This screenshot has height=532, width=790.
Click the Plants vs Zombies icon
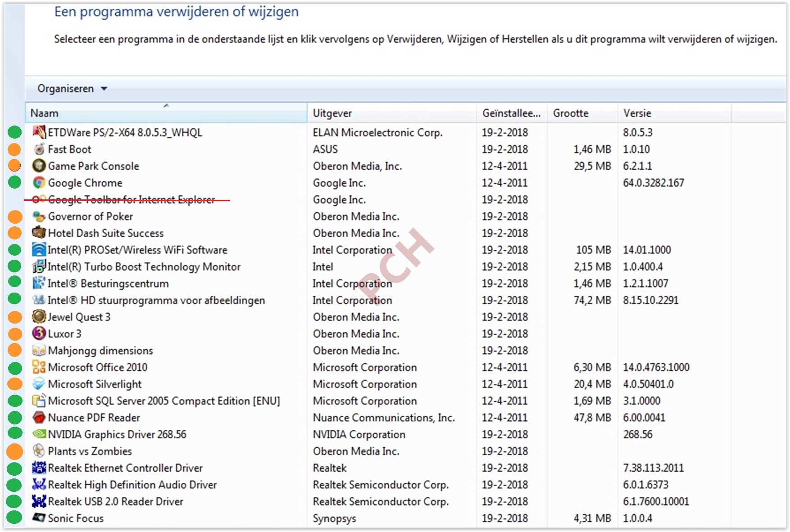pyautogui.click(x=39, y=451)
